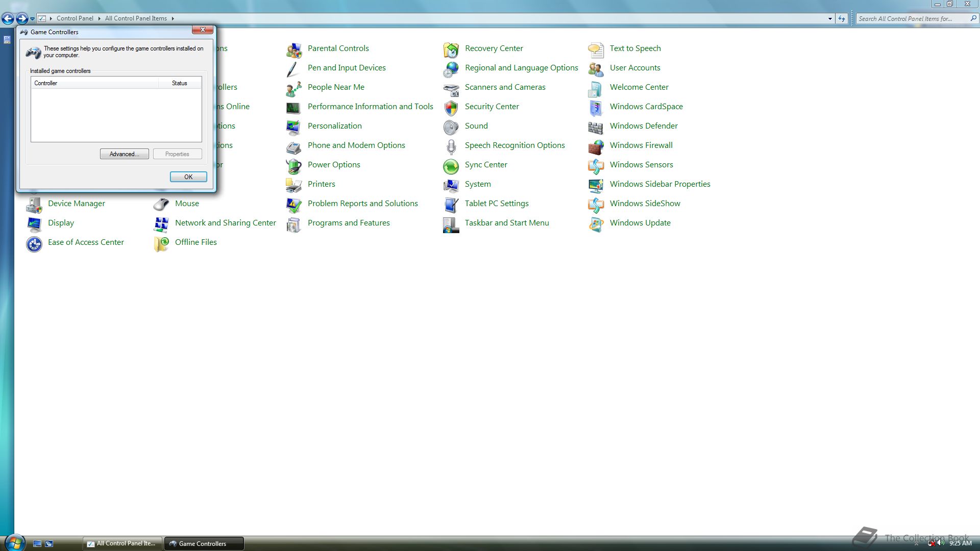Open the Taskbar and Start Menu icon
Viewport: 980px width, 551px height.
point(451,224)
